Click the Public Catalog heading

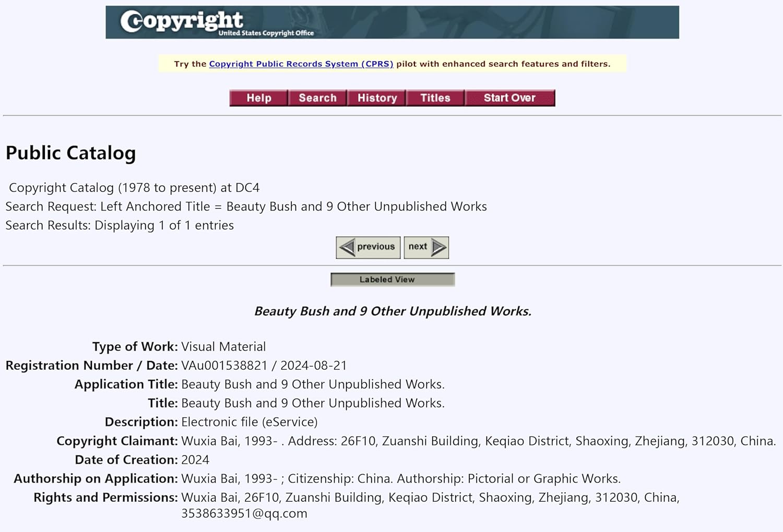click(x=71, y=153)
